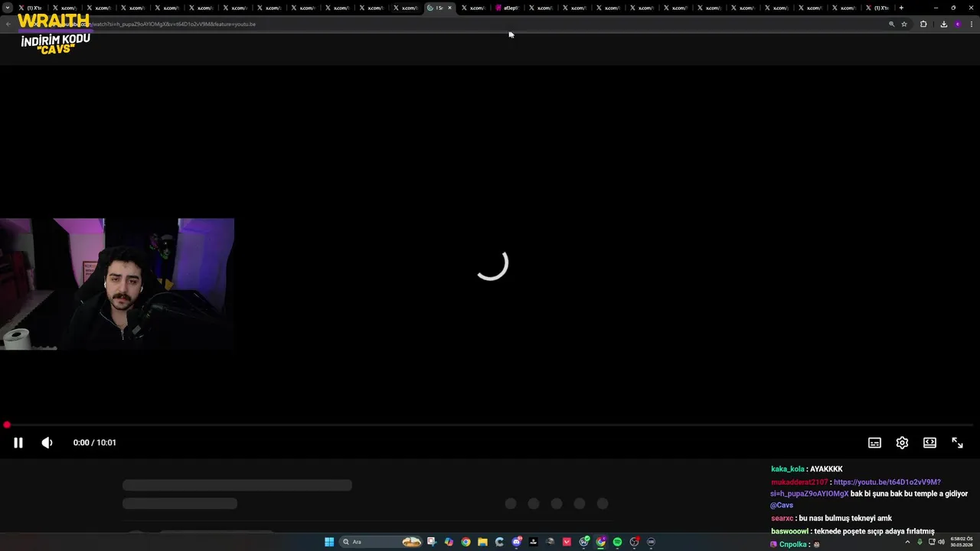The height and width of the screenshot is (551, 980).
Task: Click the red progress bar scrubber
Action: 6,425
